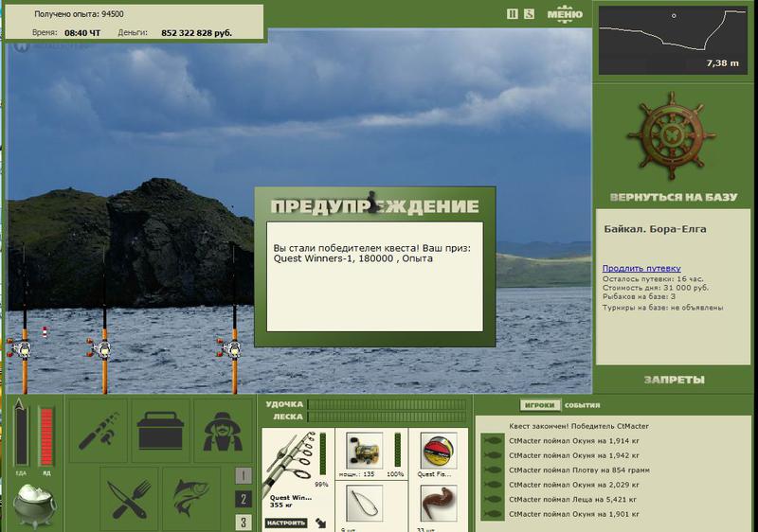This screenshot has width=758, height=532.
Task: Switch to the СОБЫТИЯ tab
Action: [582, 405]
